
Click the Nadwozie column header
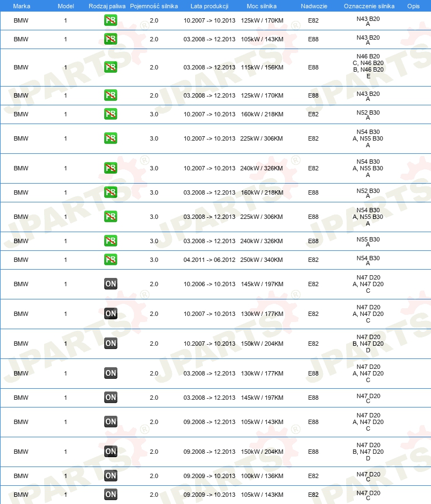[314, 6]
